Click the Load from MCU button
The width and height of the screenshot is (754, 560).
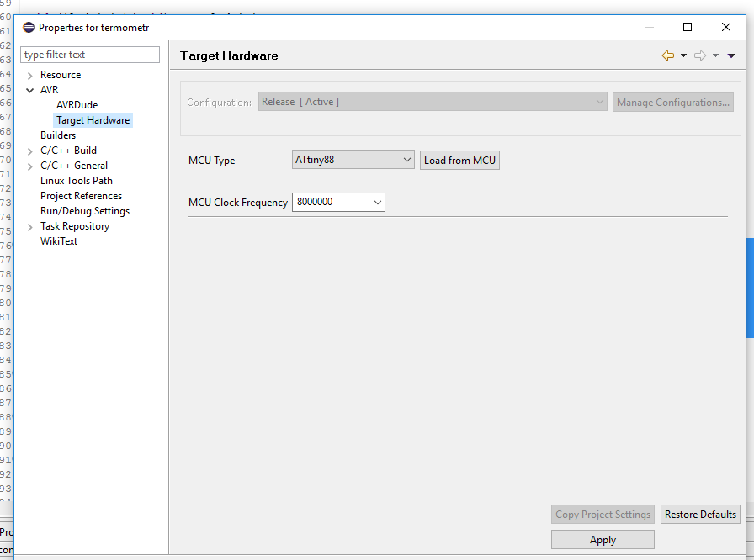click(x=459, y=160)
